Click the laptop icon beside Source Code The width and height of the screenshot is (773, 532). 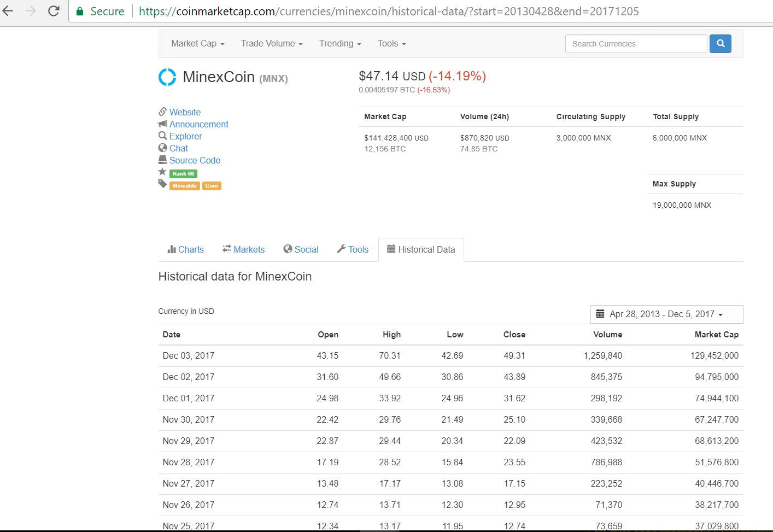[x=162, y=160]
